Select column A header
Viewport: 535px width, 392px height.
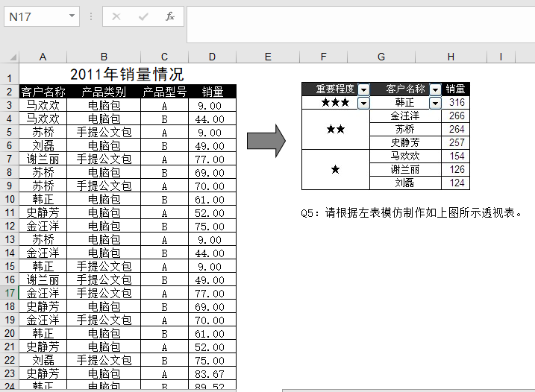tap(43, 57)
